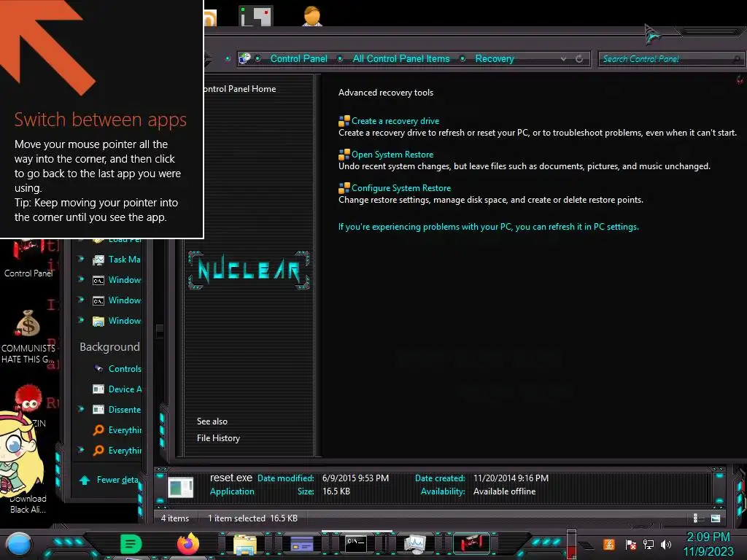
Task: Click the Background section heading in Task Manager
Action: pyautogui.click(x=109, y=347)
